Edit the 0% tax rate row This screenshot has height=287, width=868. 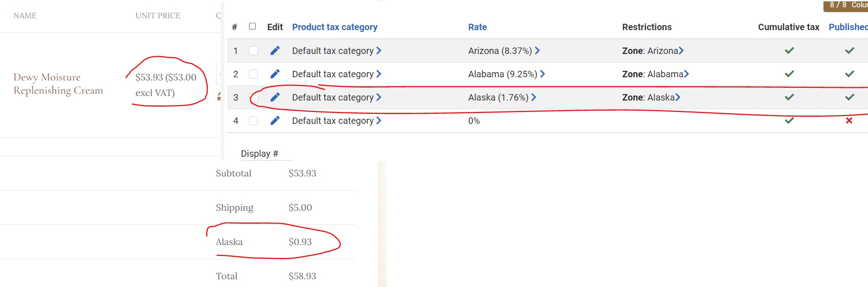tap(275, 121)
